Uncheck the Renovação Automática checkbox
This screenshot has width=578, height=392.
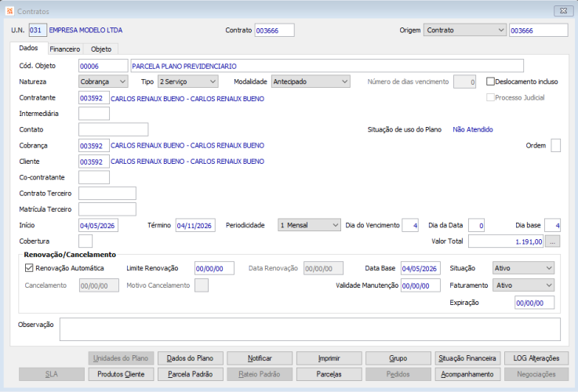(x=29, y=268)
